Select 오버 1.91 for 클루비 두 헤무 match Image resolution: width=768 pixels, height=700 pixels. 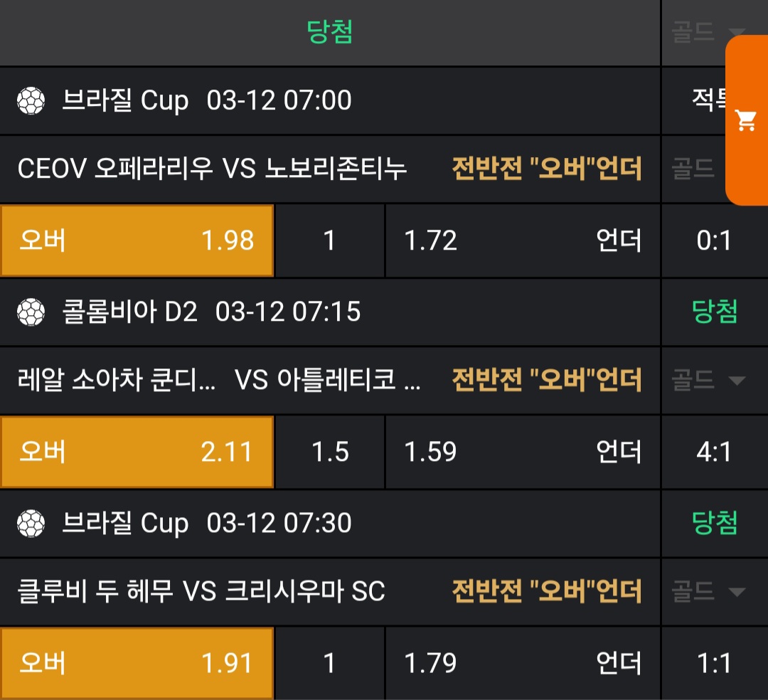point(137,663)
